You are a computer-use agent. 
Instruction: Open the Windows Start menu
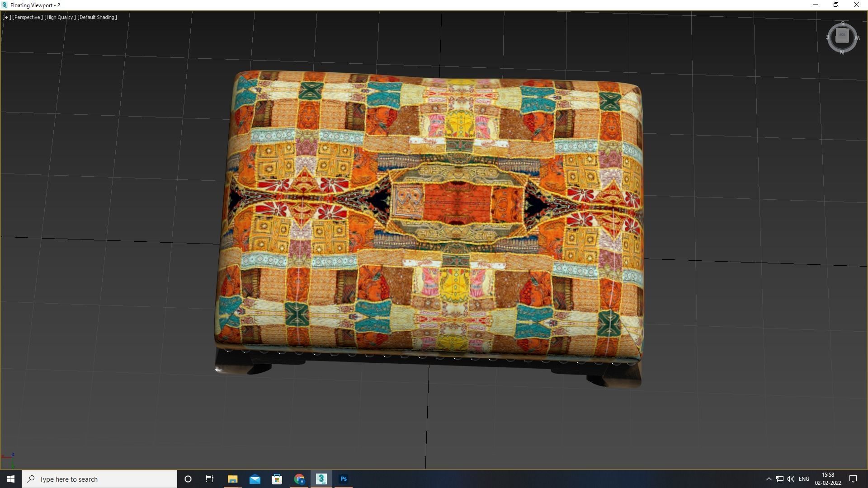(11, 479)
